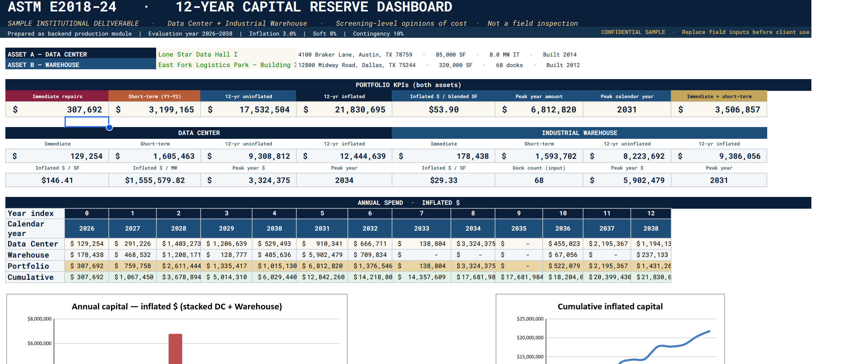The height and width of the screenshot is (364, 868).
Task: Select the Dock count input cell 68
Action: pos(539,180)
